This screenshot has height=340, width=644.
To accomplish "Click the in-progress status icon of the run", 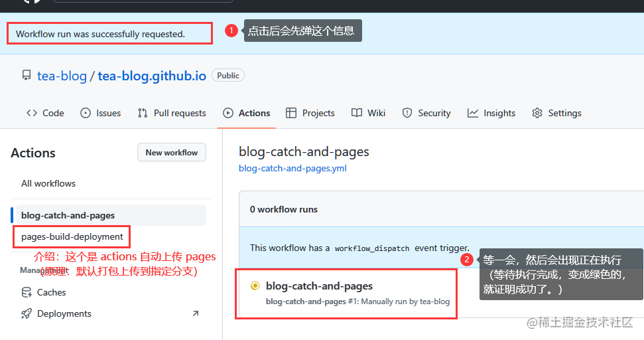I will [x=255, y=286].
